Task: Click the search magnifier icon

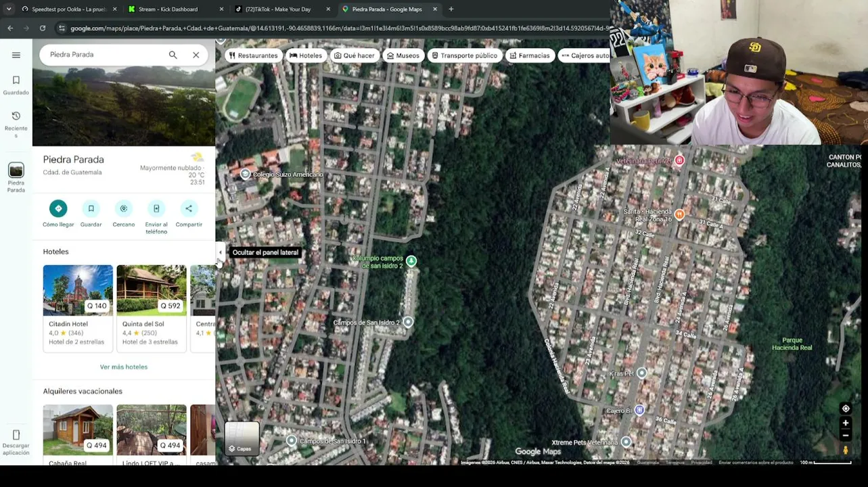Action: tap(173, 55)
